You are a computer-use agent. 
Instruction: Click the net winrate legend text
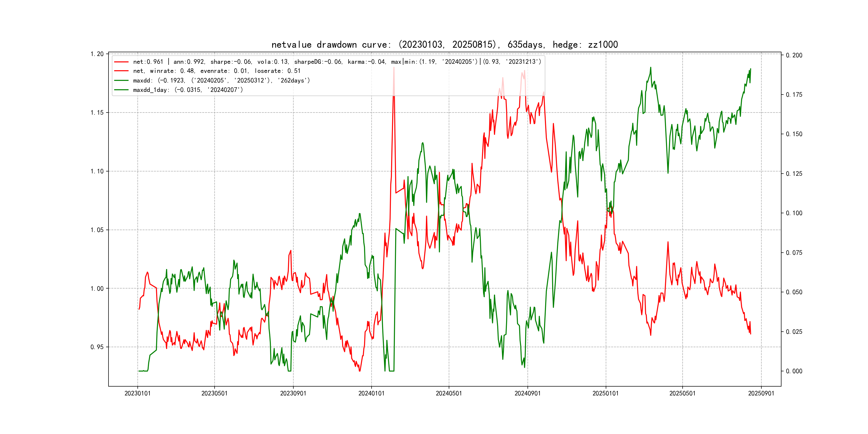coord(216,71)
